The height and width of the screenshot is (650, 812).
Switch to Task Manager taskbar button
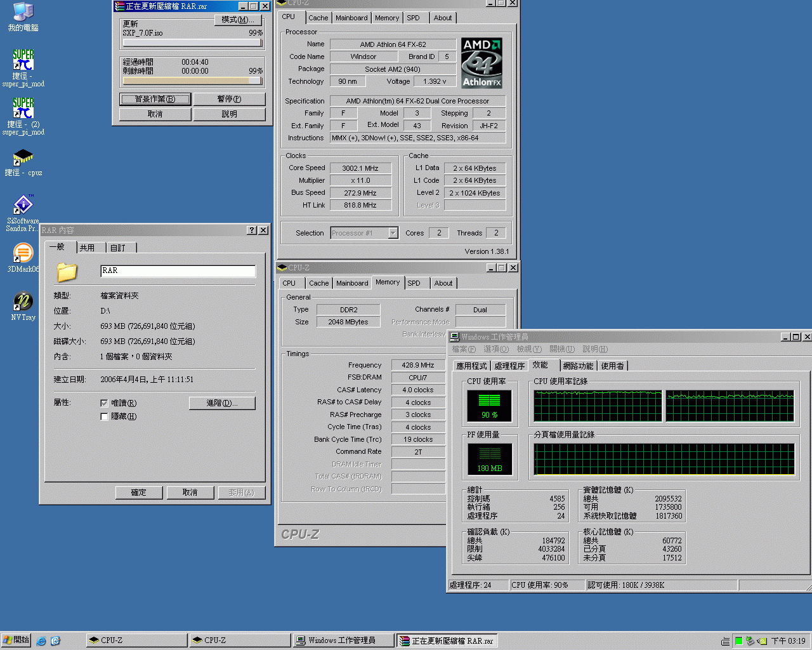click(x=343, y=640)
